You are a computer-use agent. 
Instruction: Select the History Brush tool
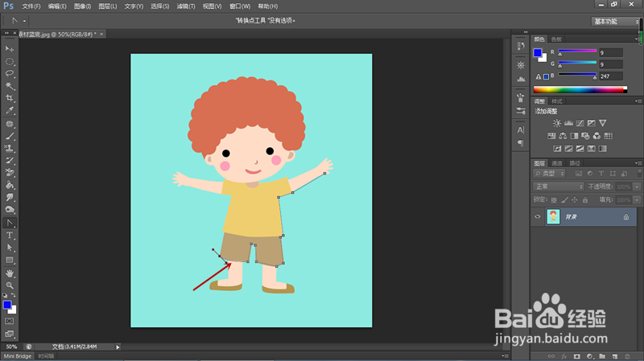coord(10,160)
